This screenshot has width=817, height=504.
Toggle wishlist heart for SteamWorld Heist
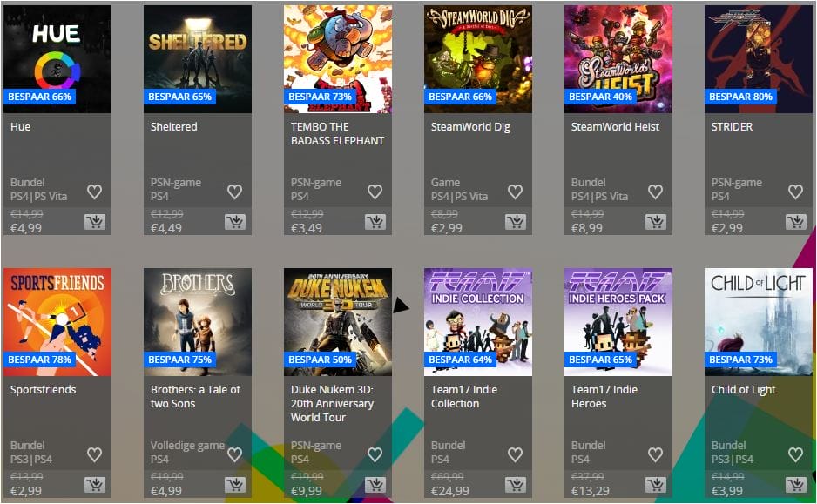655,192
